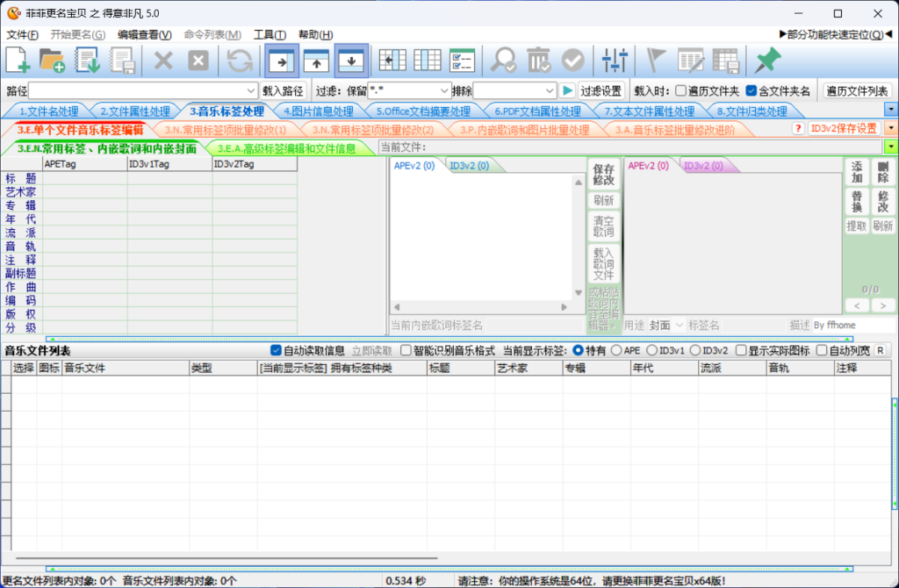Screen dimensions: 899x588
Task: Select the ID3v1 radio button
Action: click(652, 350)
